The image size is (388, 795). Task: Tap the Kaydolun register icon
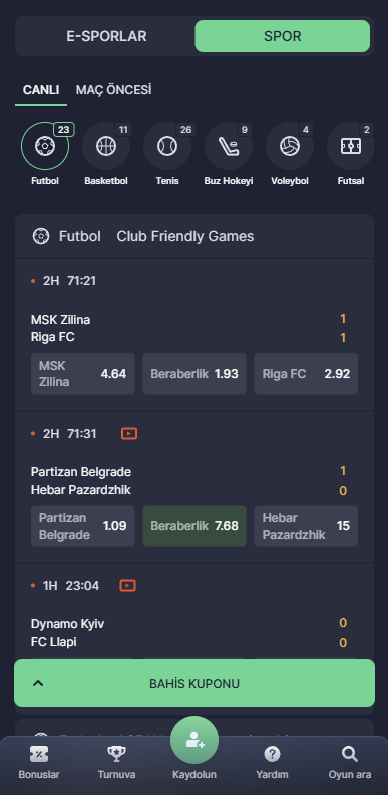pyautogui.click(x=194, y=740)
